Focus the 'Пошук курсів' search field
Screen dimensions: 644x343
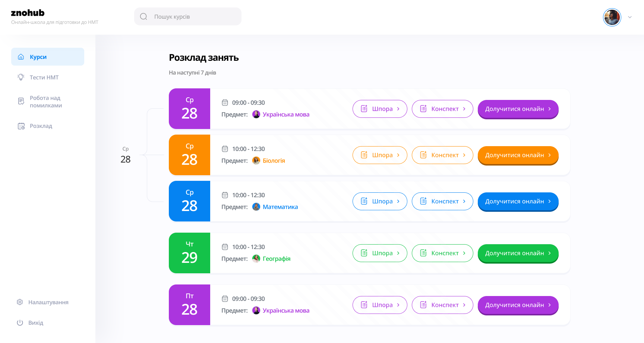coord(188,16)
